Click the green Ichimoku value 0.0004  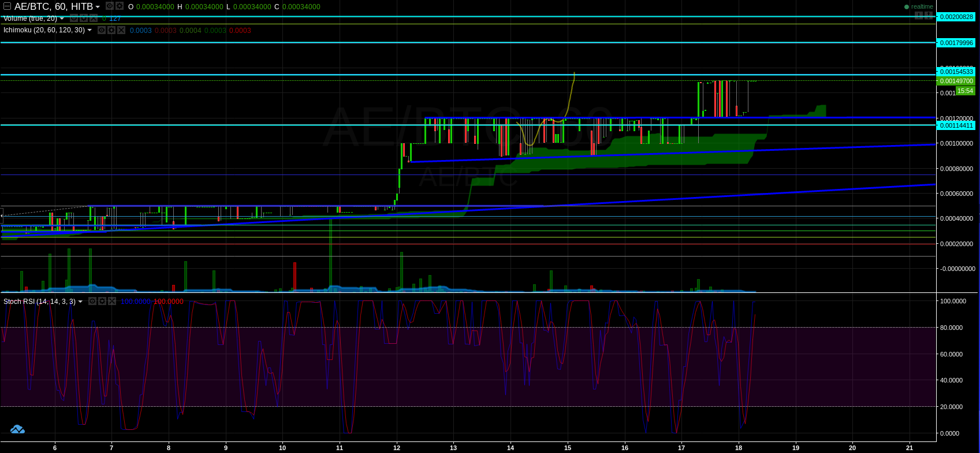click(x=191, y=30)
